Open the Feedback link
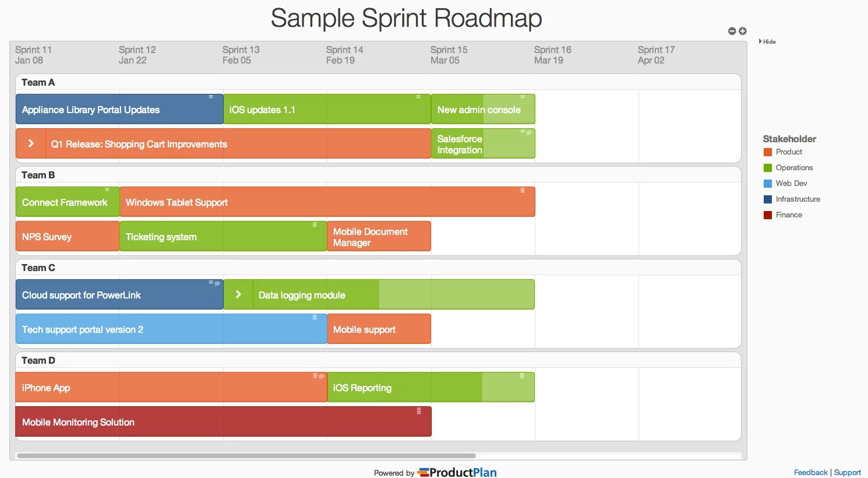Screen dimensions: 868x478 click(810, 472)
